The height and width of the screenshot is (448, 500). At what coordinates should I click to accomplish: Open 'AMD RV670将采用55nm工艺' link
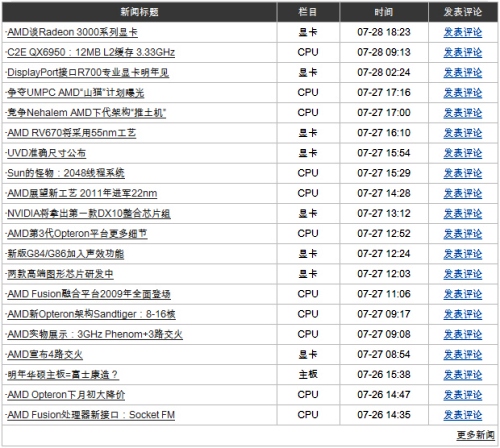pyautogui.click(x=72, y=133)
